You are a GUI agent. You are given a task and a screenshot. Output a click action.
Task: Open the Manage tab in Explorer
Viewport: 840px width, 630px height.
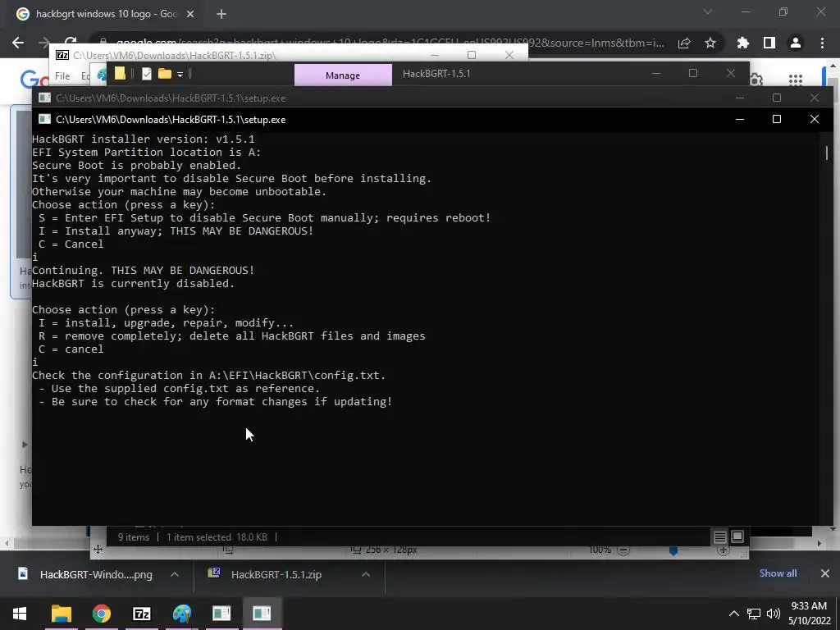click(x=343, y=75)
